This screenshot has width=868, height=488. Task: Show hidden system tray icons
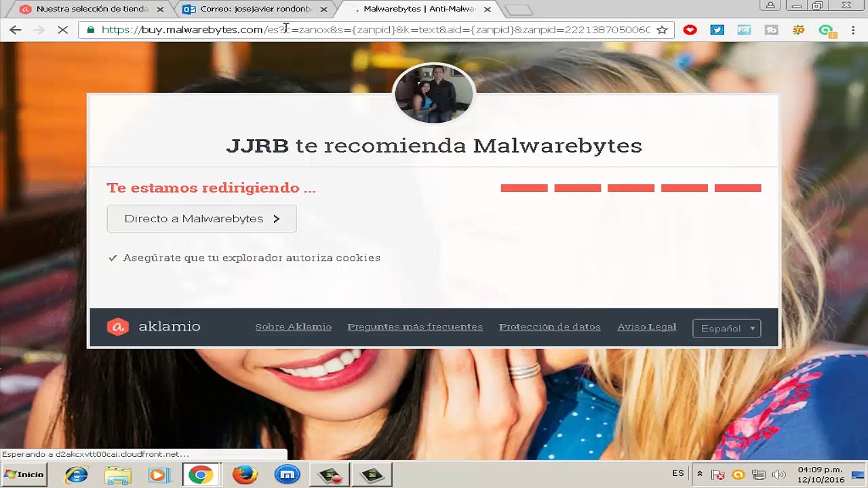(699, 474)
